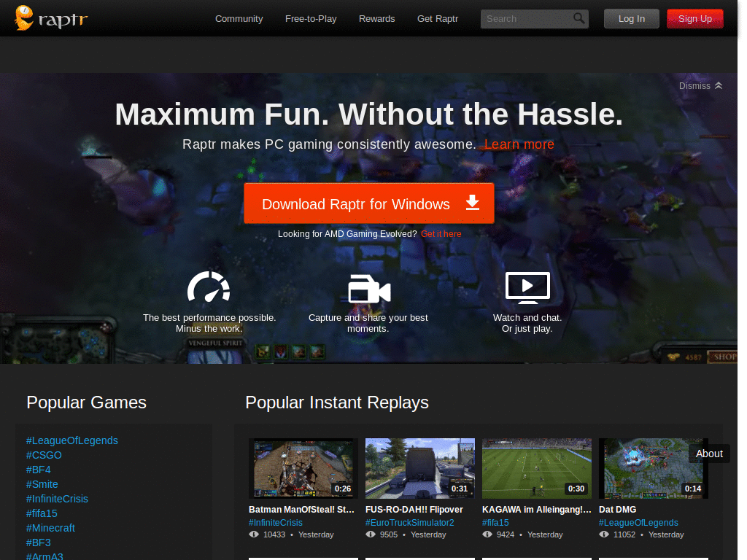Click the 0:30 duration badge

pos(576,489)
